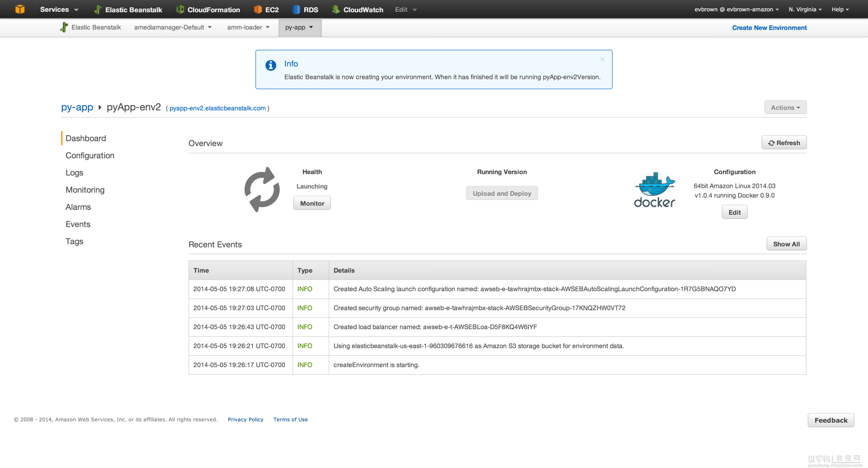Open RDS shortcut in top bar
This screenshot has width=868, height=468.
tap(305, 9)
